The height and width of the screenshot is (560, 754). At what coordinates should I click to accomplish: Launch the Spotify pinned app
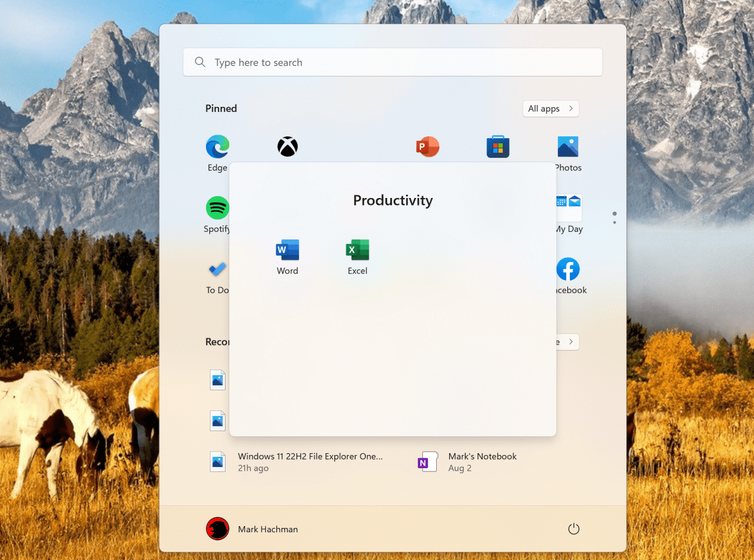(x=217, y=214)
